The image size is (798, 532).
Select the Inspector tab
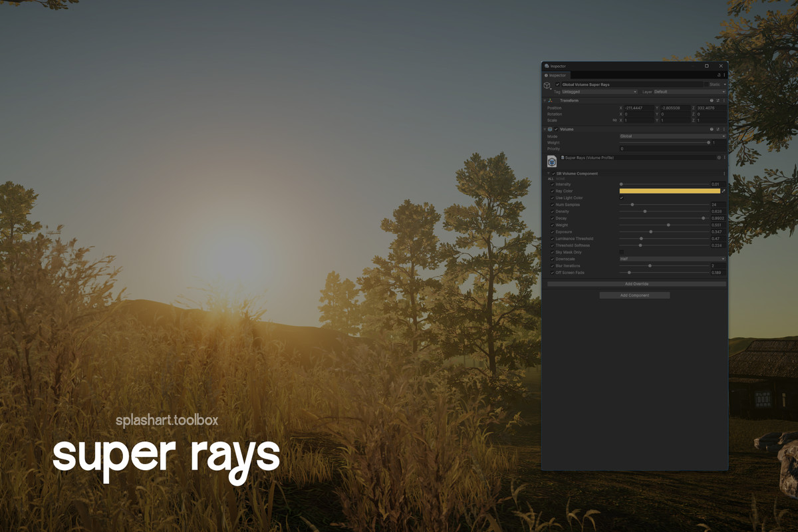click(556, 75)
